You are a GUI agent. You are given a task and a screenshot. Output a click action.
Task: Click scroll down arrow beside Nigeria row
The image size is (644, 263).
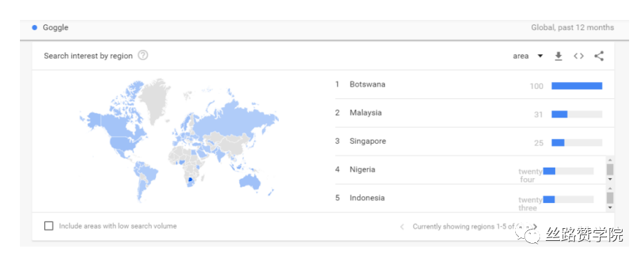pos(610,179)
